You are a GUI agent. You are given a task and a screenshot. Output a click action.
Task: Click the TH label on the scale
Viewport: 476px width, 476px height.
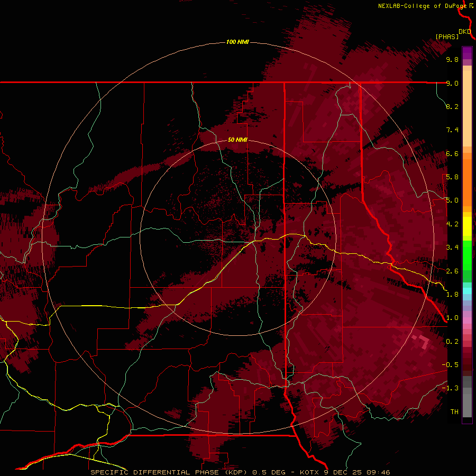tap(454, 412)
